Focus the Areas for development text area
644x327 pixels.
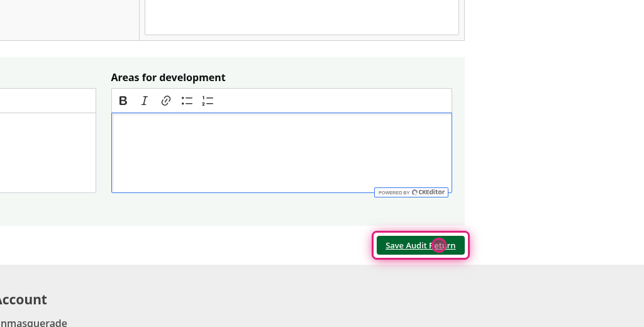pyautogui.click(x=282, y=152)
